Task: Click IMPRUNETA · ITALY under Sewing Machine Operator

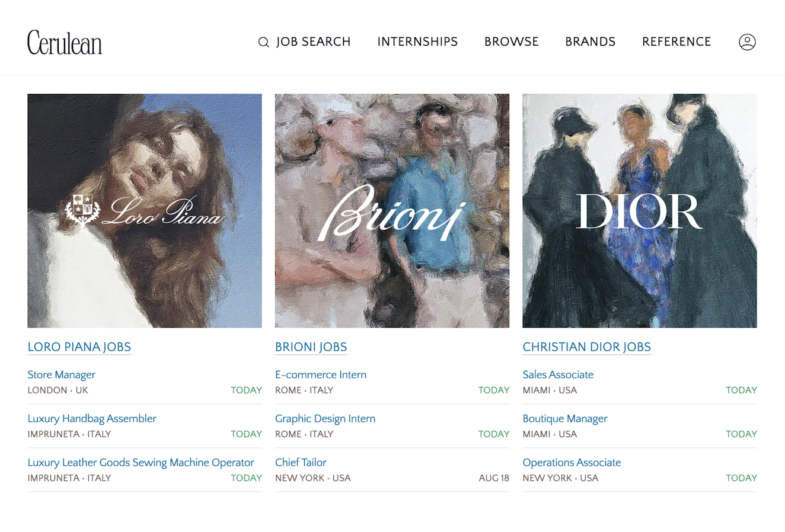Action: 69,477
